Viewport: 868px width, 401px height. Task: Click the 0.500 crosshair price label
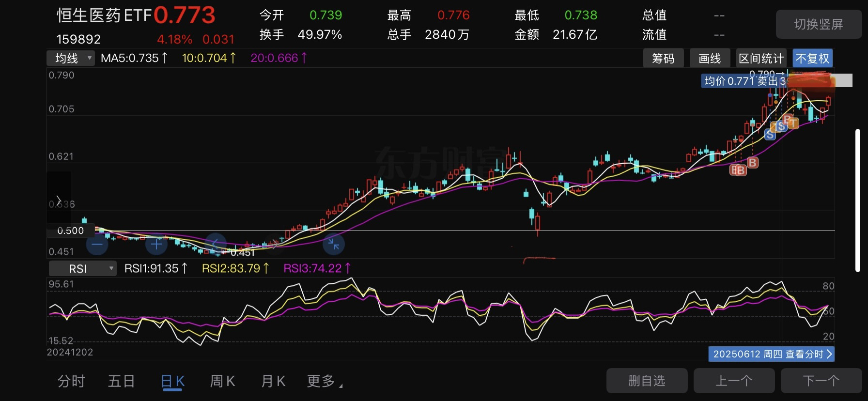click(x=71, y=231)
